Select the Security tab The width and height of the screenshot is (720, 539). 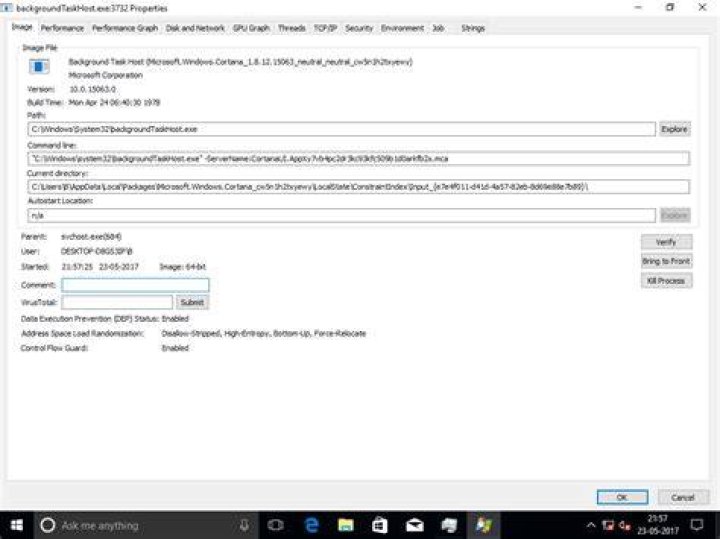(359, 28)
